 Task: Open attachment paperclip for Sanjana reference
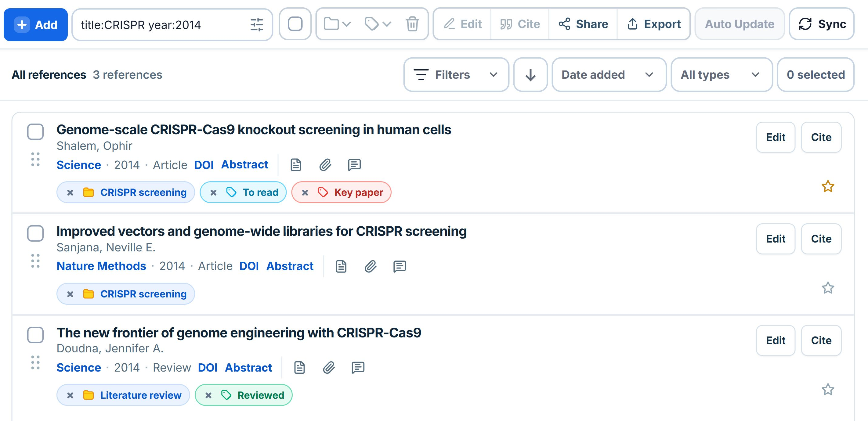click(x=370, y=266)
